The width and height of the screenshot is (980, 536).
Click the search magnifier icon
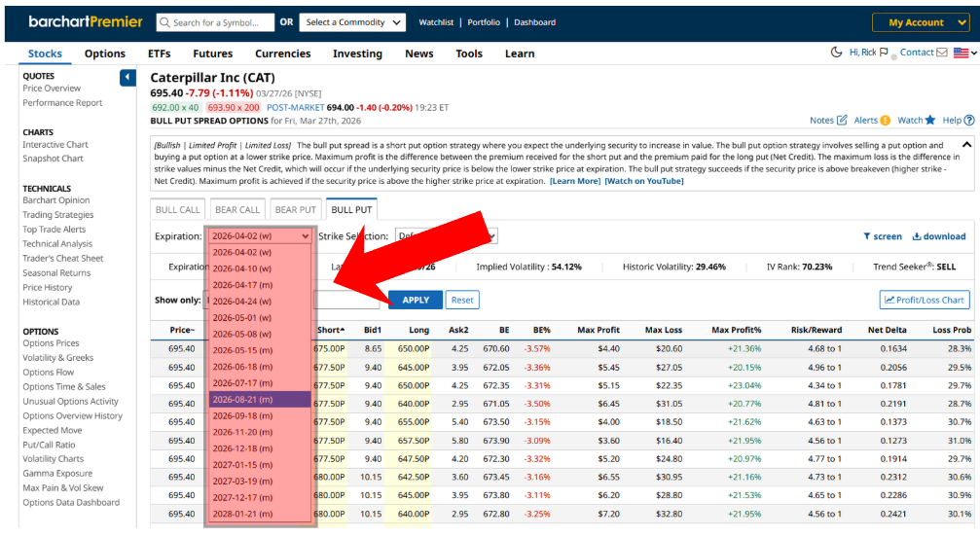coord(165,22)
